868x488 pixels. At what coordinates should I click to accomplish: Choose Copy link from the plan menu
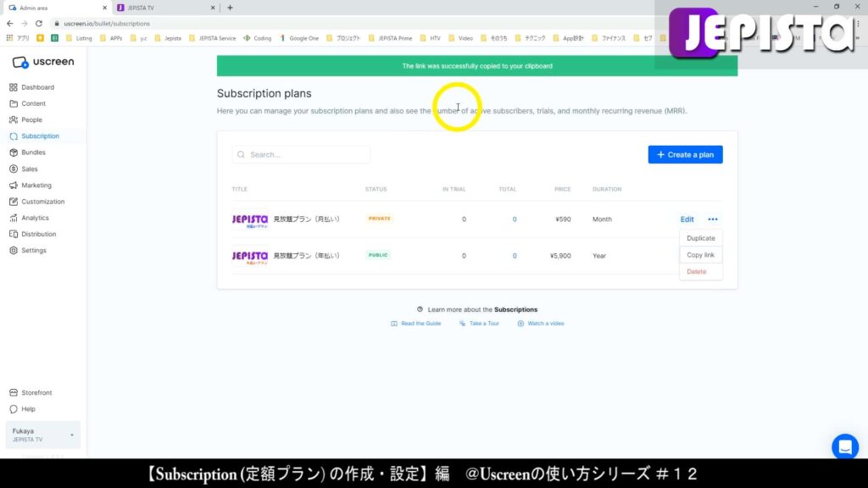[x=701, y=255]
